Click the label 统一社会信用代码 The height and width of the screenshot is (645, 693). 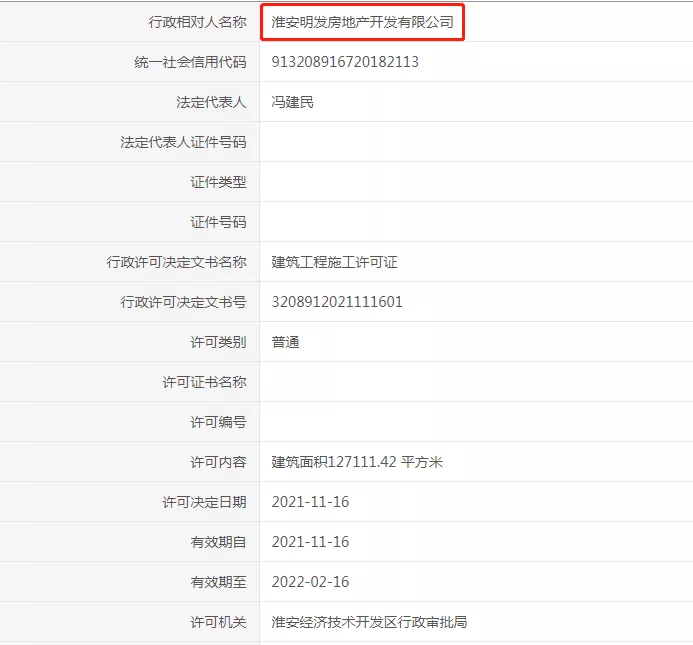[x=190, y=62]
